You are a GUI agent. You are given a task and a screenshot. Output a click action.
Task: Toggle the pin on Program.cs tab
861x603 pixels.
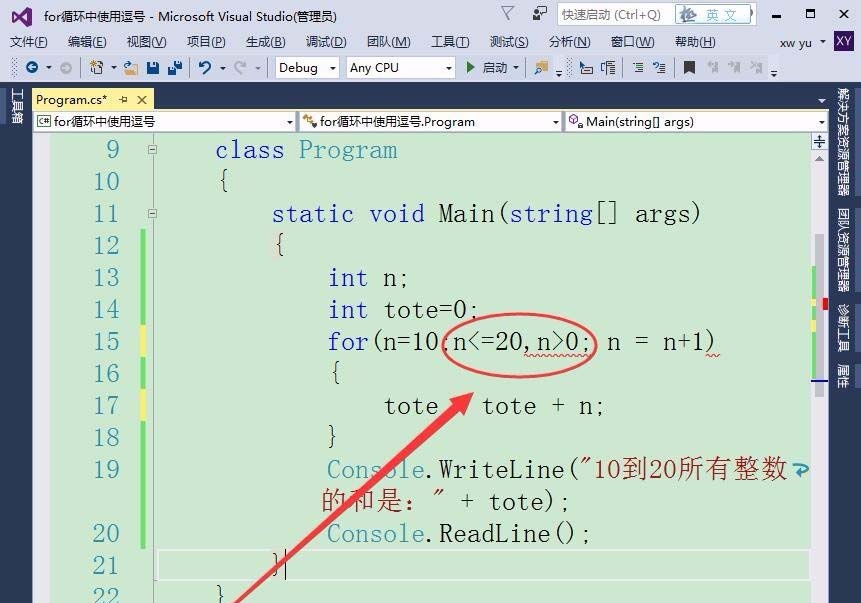[x=123, y=99]
